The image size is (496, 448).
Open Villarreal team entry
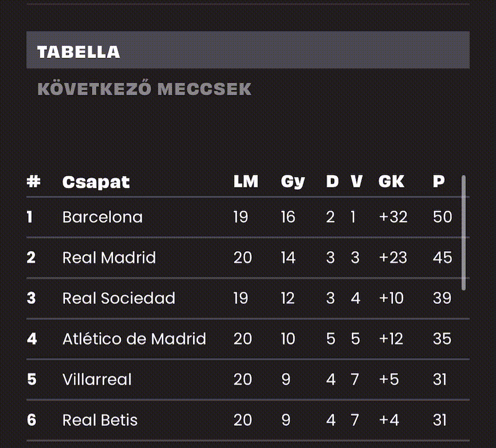pos(97,379)
